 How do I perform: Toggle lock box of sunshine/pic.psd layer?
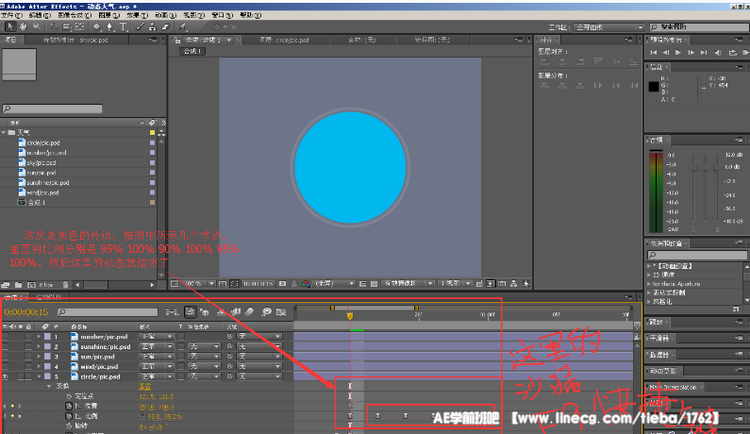(x=28, y=346)
